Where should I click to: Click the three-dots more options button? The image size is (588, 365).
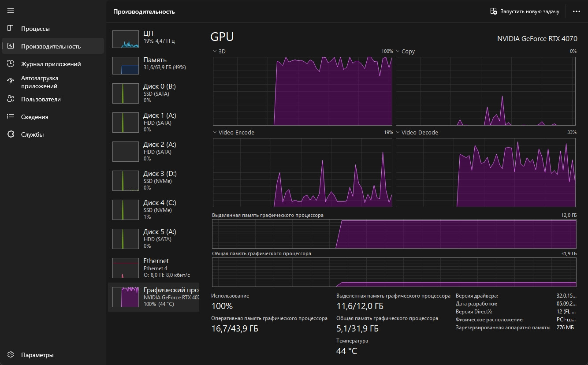[x=576, y=11]
